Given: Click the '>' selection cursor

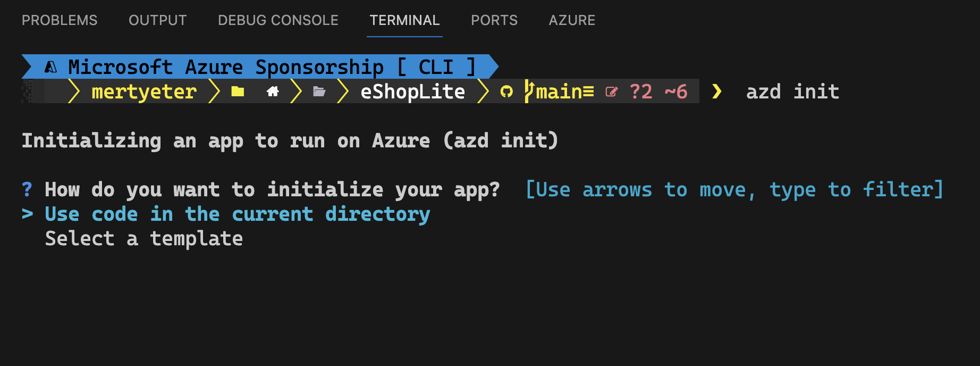Looking at the screenshot, I should [27, 214].
